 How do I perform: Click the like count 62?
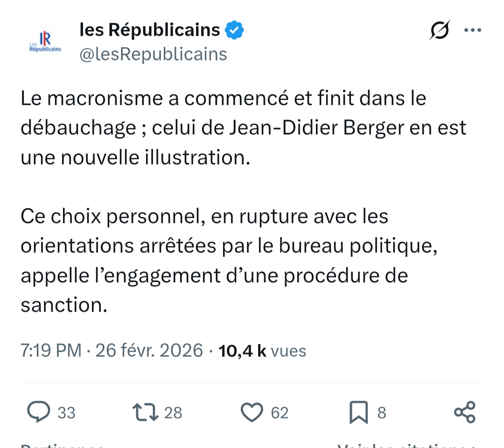point(280,413)
